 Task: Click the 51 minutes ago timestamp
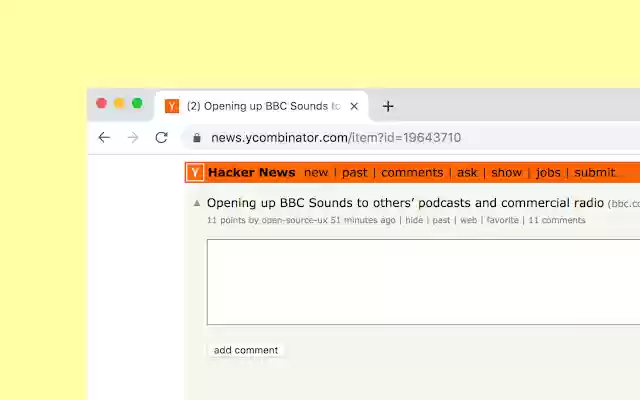point(363,220)
